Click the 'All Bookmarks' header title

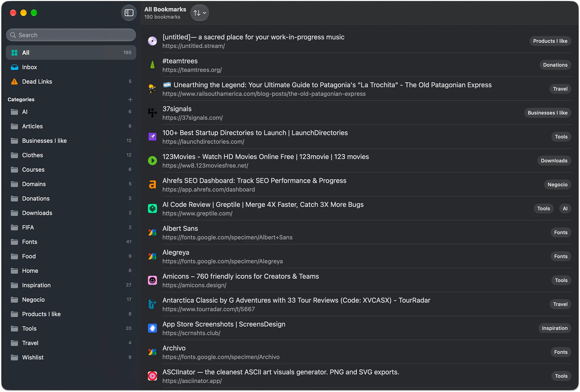165,9
